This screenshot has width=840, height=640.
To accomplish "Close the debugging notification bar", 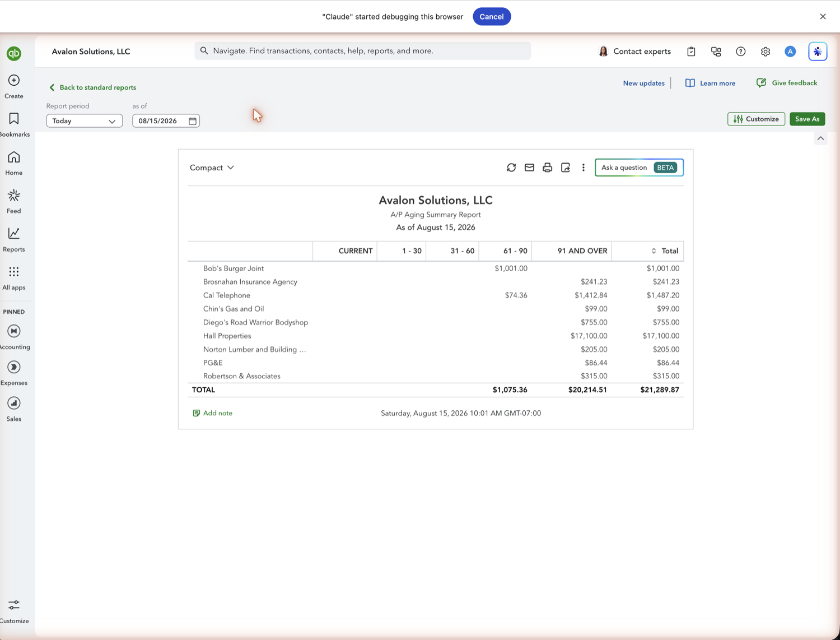I will pos(823,16).
